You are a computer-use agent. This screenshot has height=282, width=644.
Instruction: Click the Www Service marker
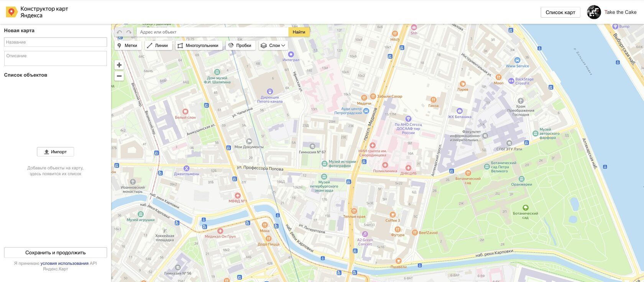[x=517, y=60]
